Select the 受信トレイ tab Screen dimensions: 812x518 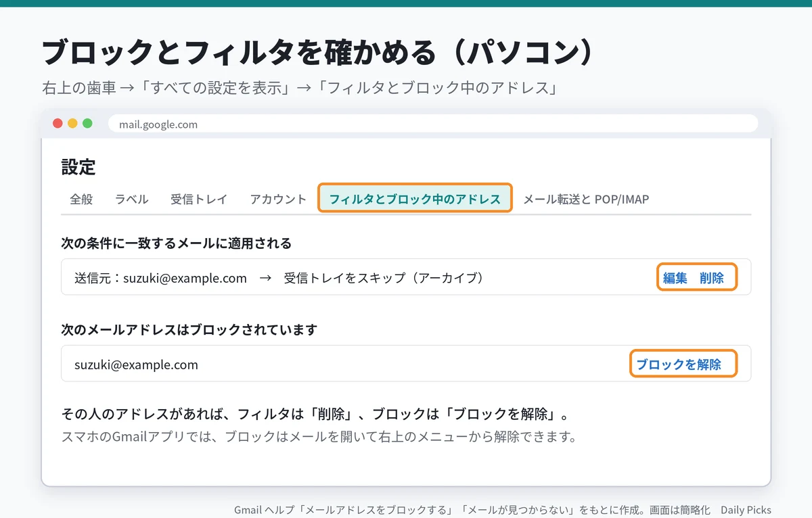click(199, 199)
